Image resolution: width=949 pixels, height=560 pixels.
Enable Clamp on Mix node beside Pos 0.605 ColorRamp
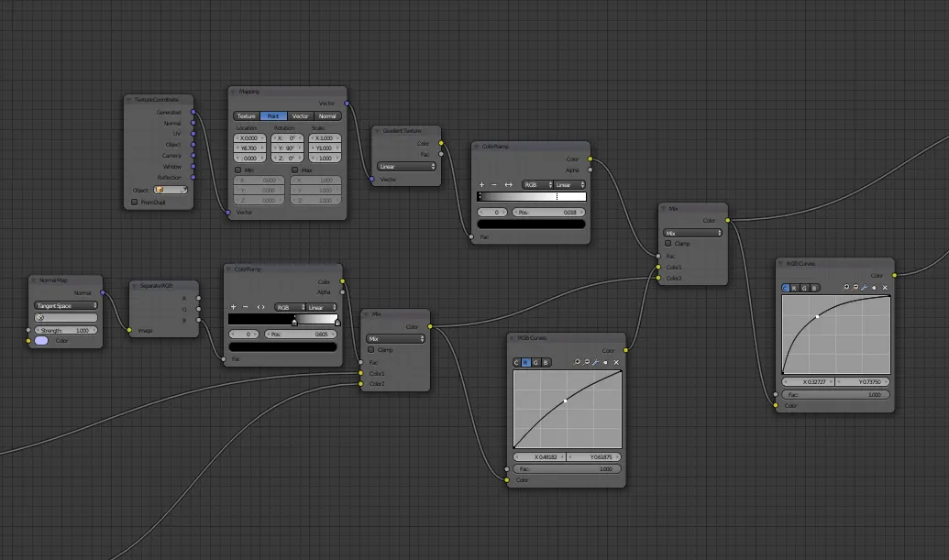point(371,349)
